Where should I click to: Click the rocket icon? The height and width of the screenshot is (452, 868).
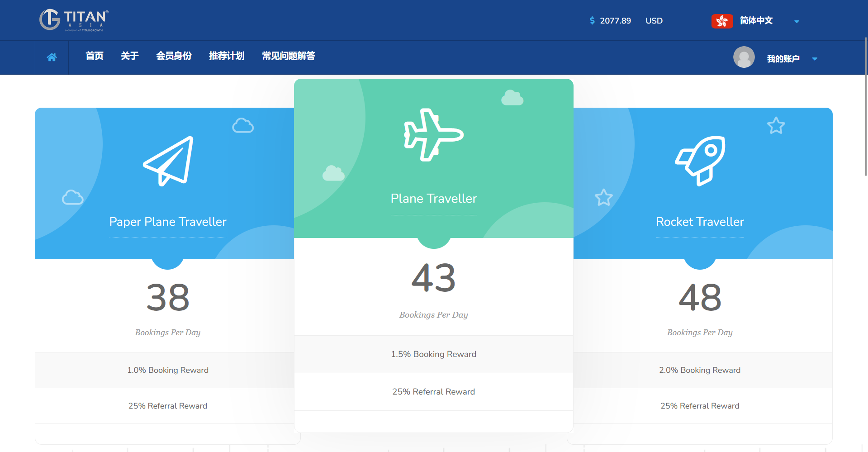pos(700,161)
